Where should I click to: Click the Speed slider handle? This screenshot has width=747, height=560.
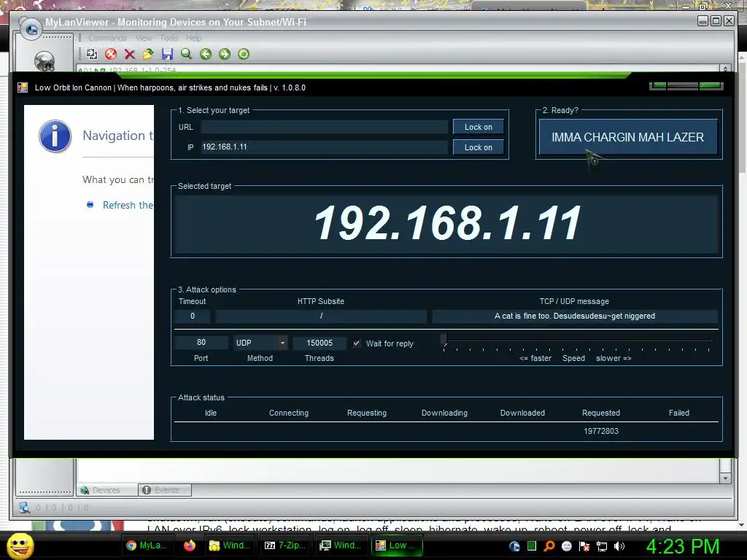coord(444,340)
